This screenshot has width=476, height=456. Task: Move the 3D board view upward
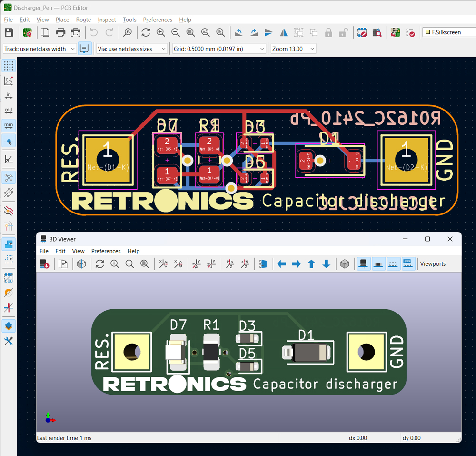click(311, 263)
